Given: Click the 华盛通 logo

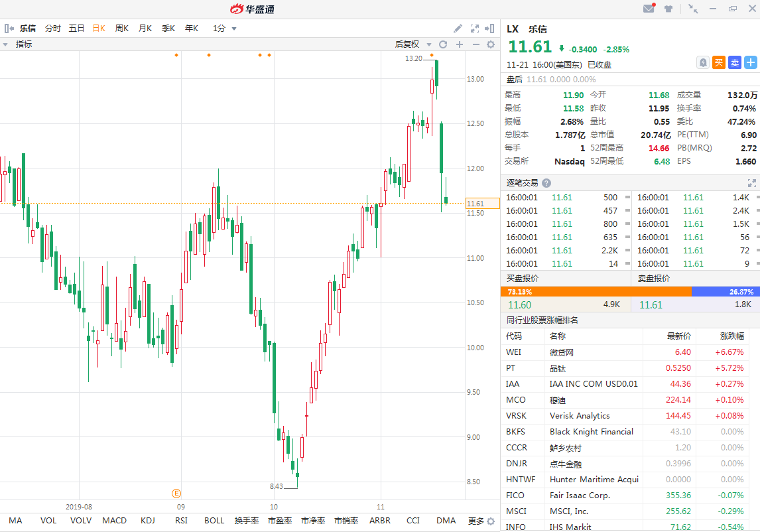Looking at the screenshot, I should pyautogui.click(x=252, y=9).
